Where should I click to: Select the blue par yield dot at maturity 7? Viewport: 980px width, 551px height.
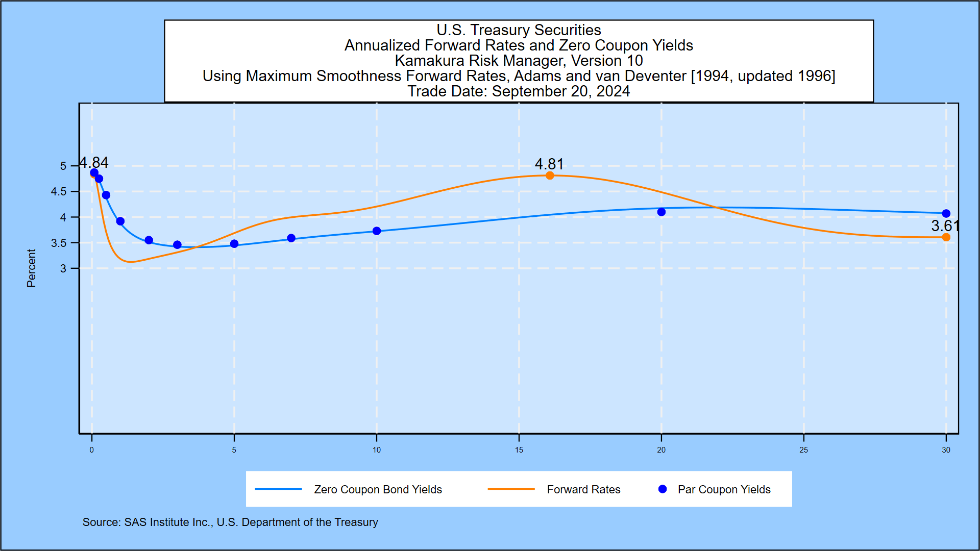pos(290,238)
